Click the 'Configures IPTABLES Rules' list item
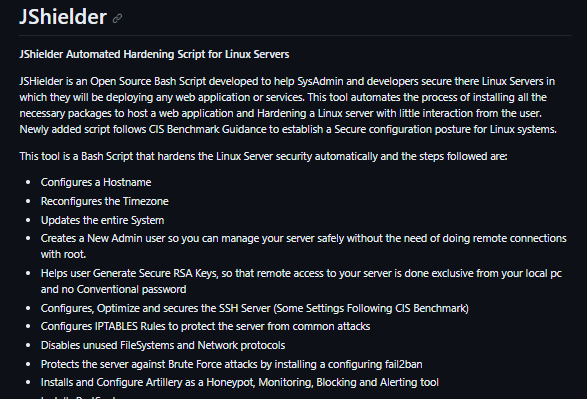The width and height of the screenshot is (587, 399). 205,326
